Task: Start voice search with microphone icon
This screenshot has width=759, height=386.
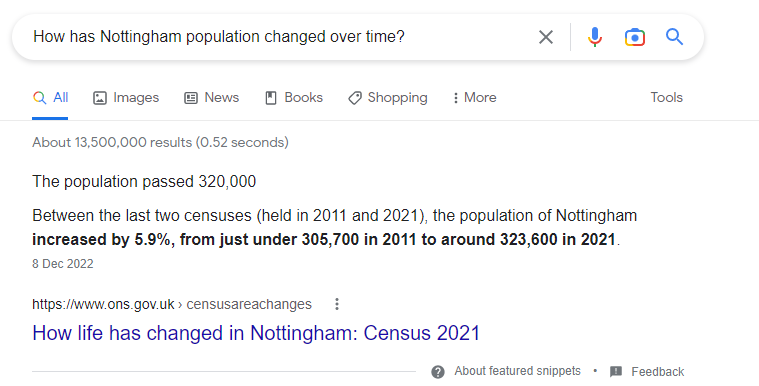Action: point(595,37)
